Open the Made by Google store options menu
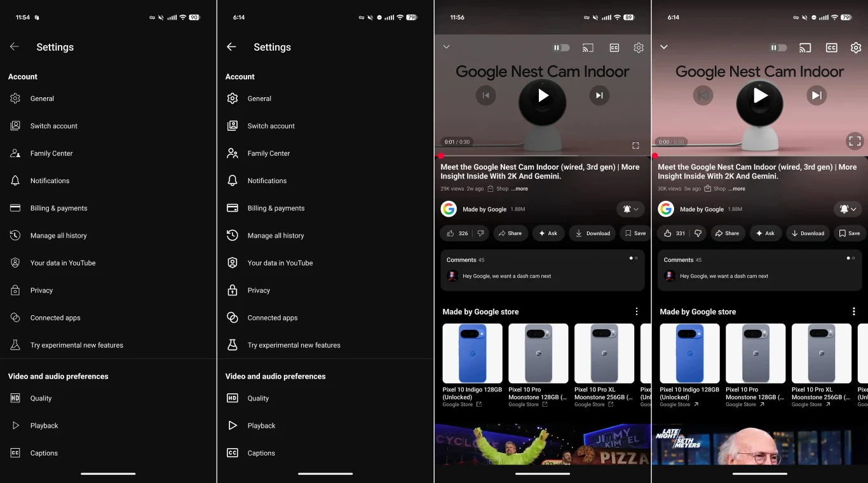868x483 pixels. point(637,311)
